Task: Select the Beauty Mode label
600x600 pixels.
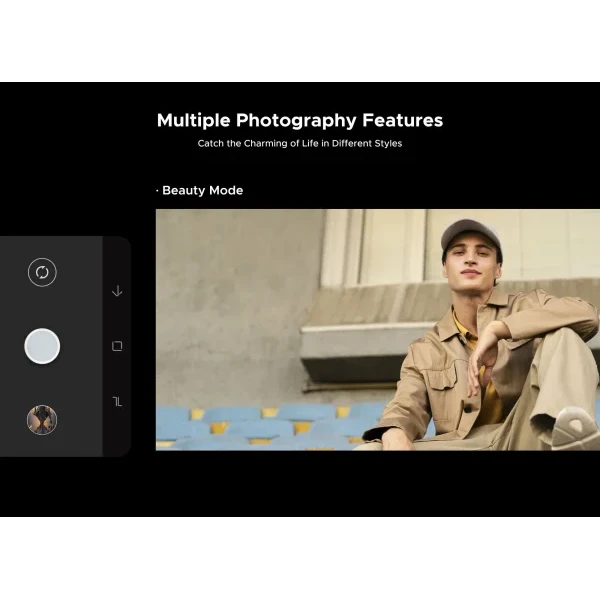Action: (202, 190)
